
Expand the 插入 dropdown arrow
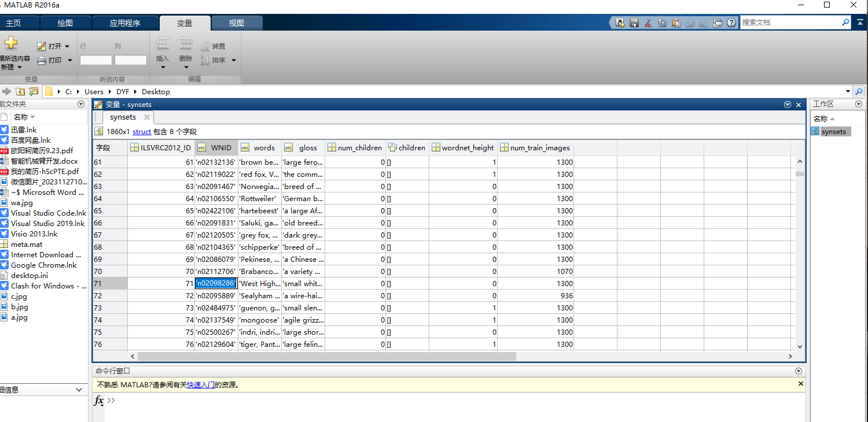163,67
